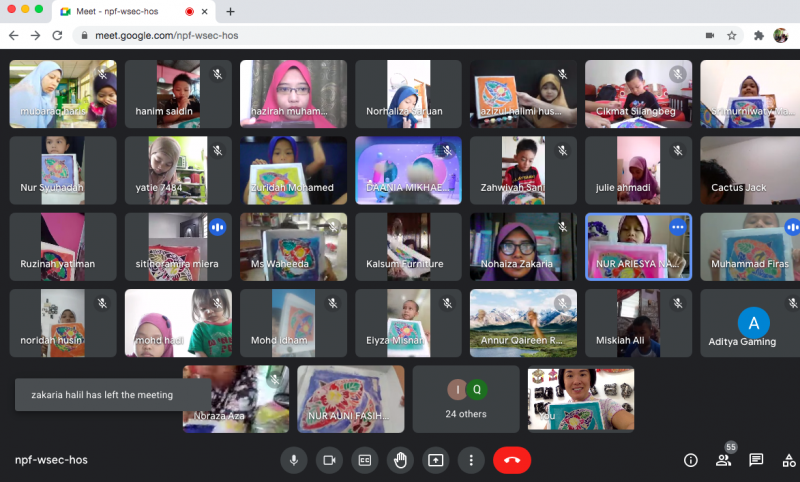Turn off the camera
Screen dimensions: 800x482
(329, 460)
